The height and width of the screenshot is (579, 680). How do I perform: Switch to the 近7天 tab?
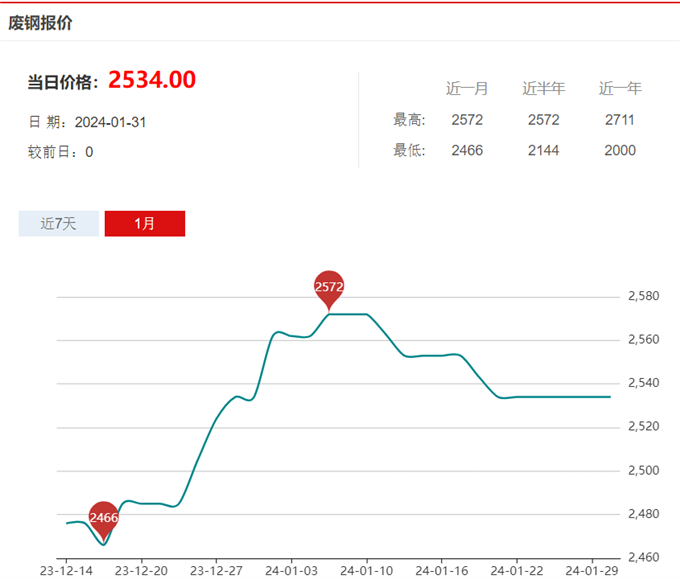59,224
